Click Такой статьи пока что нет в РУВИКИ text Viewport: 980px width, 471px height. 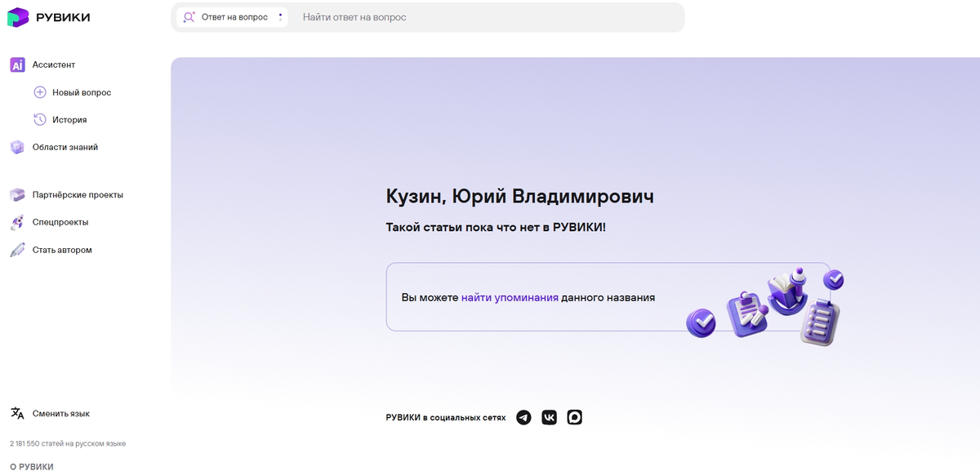point(496,227)
